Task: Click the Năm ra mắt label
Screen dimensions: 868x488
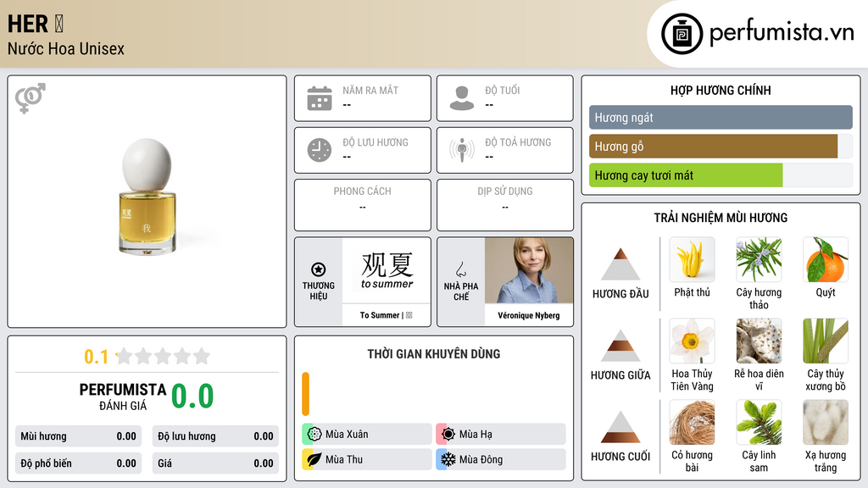Action: coord(370,90)
